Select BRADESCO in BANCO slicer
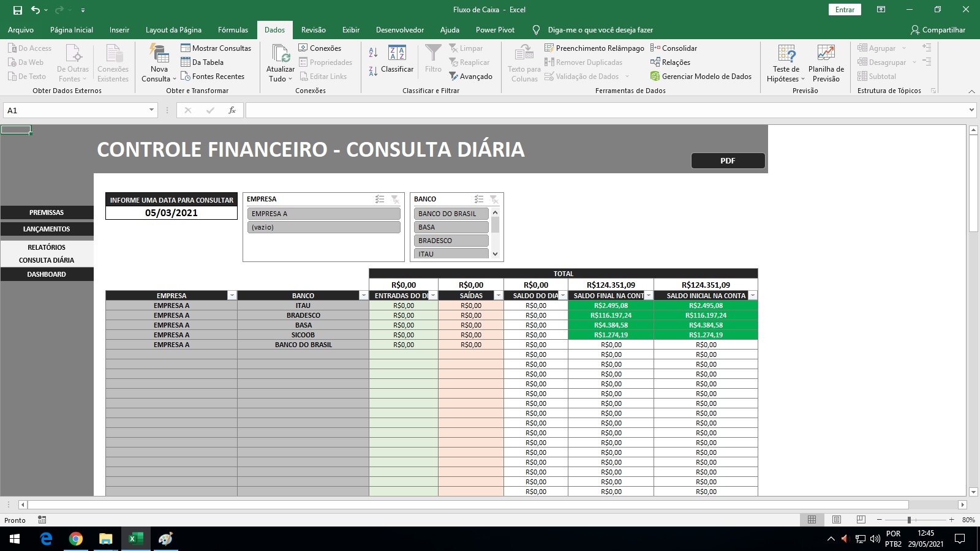The image size is (980, 551). coord(451,241)
